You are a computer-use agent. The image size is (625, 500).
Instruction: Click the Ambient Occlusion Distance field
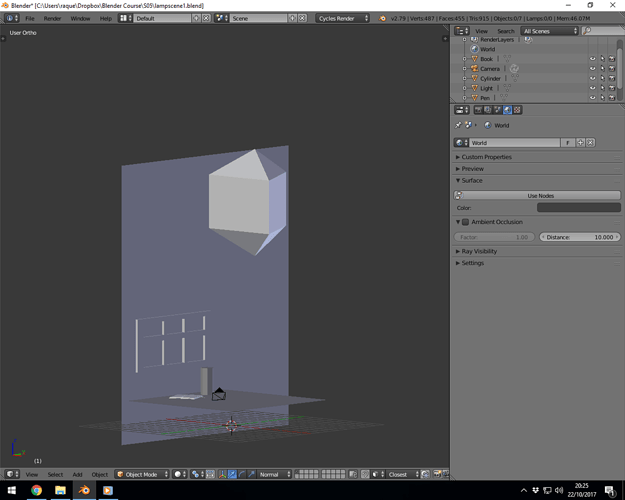(580, 237)
